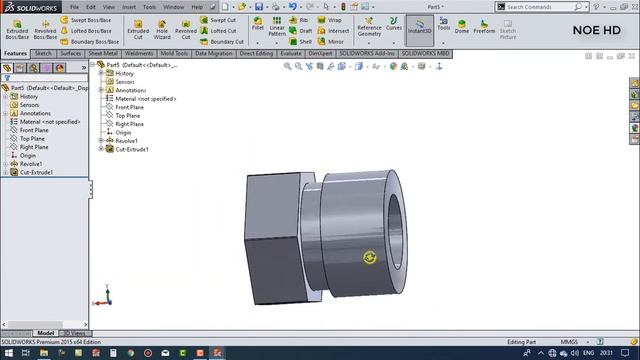Click the Wrap tool
This screenshot has height=360, width=640.
click(x=330, y=20)
